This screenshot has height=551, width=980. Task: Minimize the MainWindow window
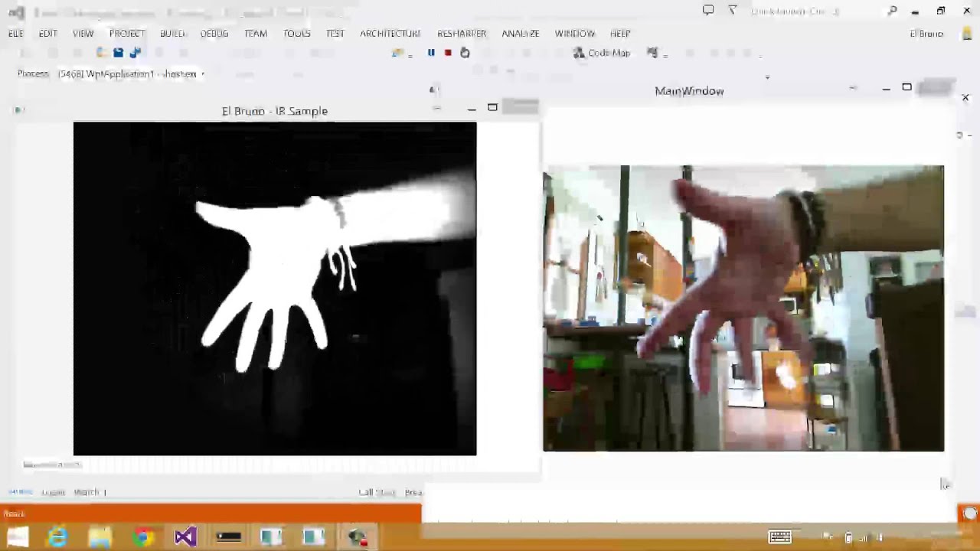coord(886,88)
